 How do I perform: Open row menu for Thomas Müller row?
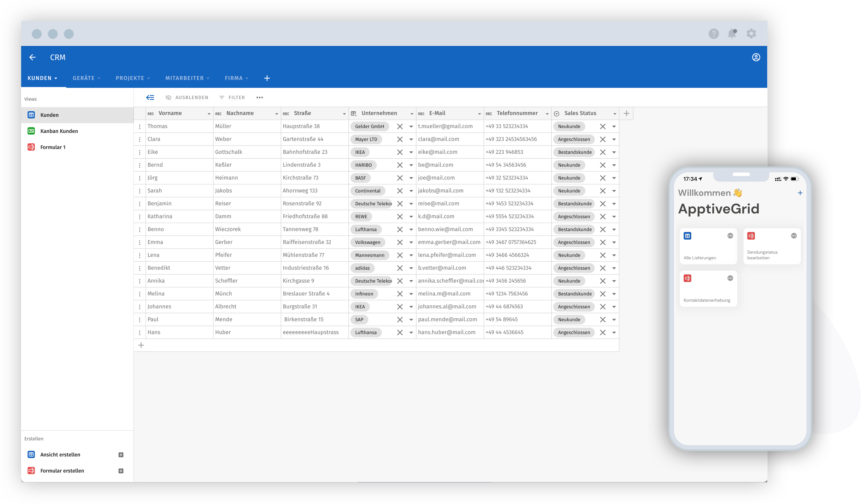click(x=140, y=126)
